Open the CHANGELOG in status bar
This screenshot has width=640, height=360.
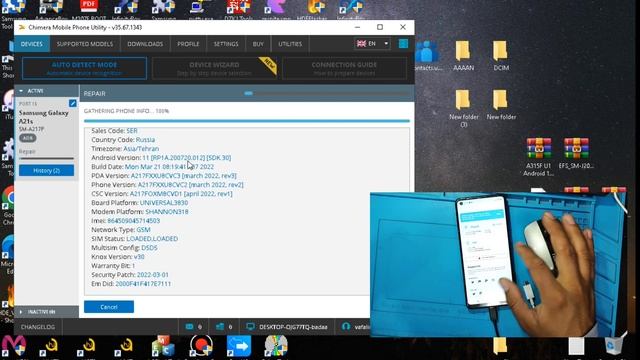(38, 327)
